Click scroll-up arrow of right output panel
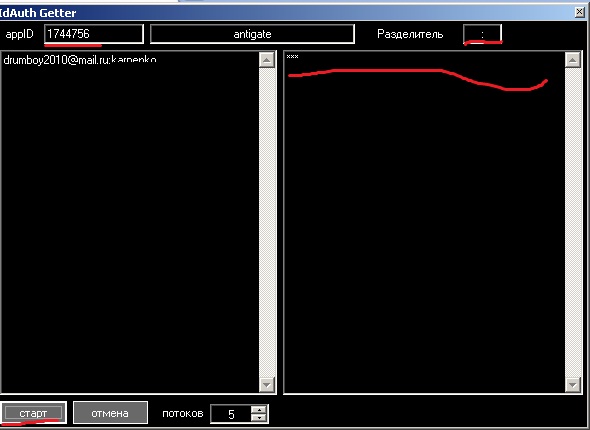Viewport: 590px width, 430px height. [x=573, y=60]
